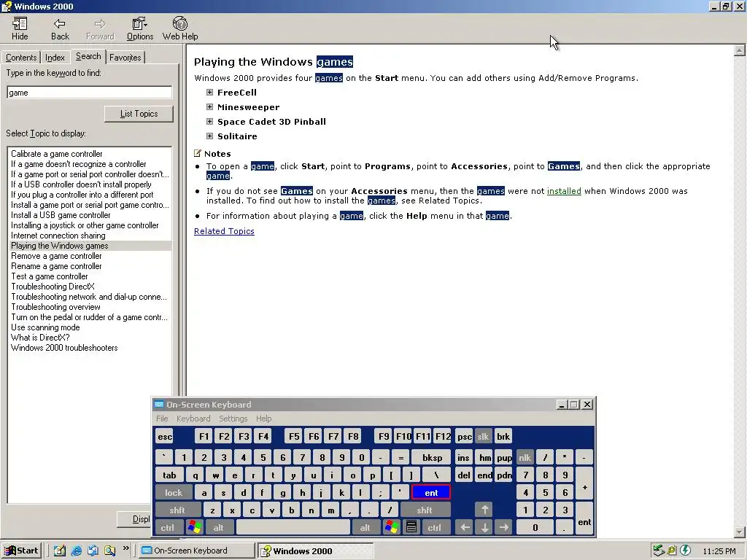Viewport: 747px width, 560px height.
Task: Click the tab key on On-Screen Keyboard
Action: [x=169, y=475]
